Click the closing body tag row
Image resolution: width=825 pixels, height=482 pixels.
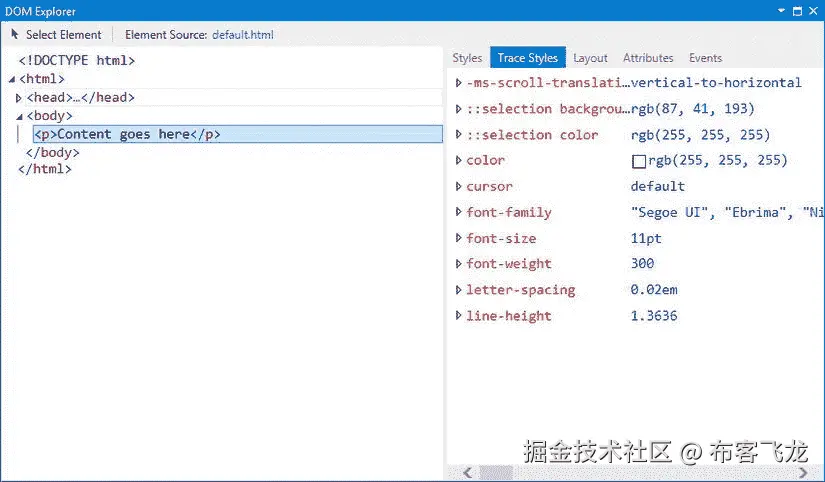[x=53, y=153]
